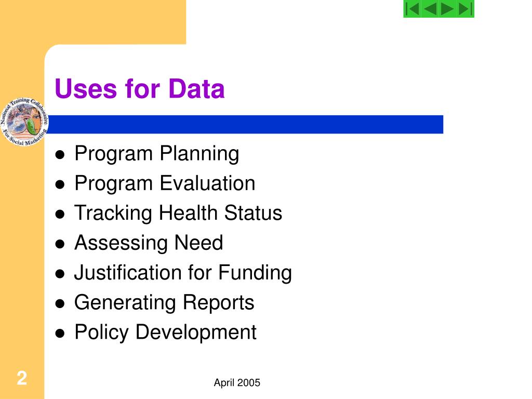The height and width of the screenshot is (399, 532).
Task: Click the Program Evaluation bullet text
Action: (165, 183)
